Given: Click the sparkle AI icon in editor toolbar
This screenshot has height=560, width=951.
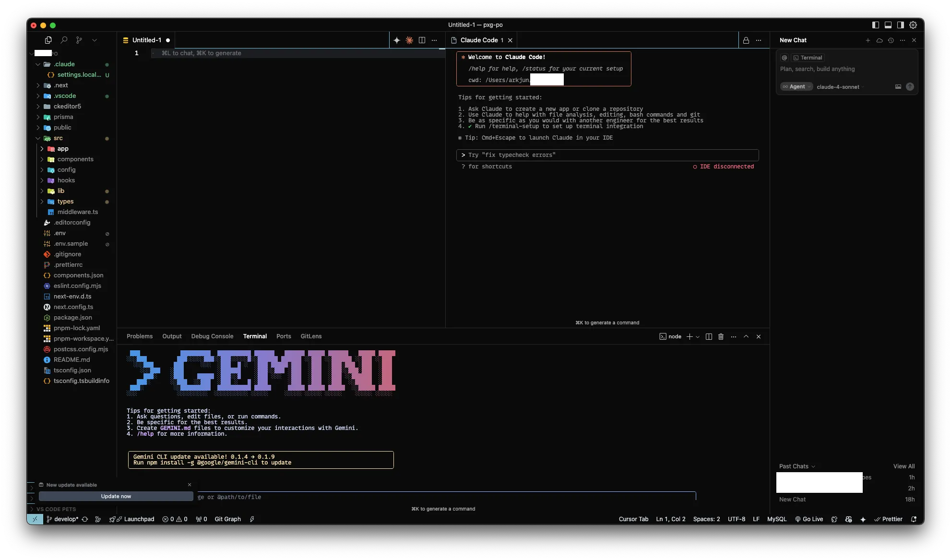Looking at the screenshot, I should 397,40.
